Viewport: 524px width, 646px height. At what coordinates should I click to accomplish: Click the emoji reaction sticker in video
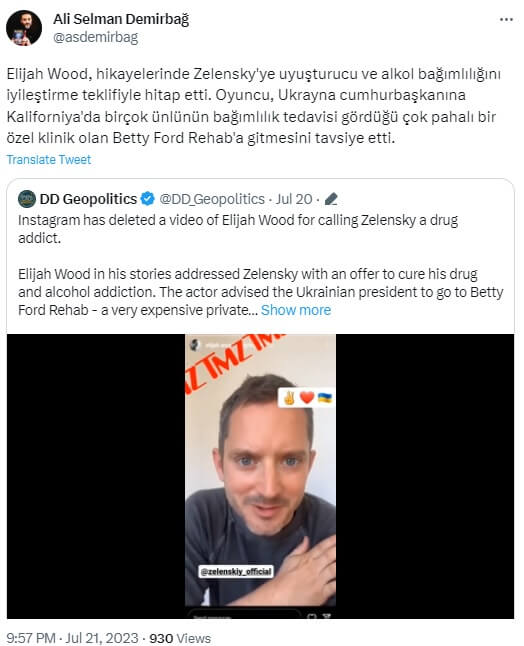(x=306, y=398)
